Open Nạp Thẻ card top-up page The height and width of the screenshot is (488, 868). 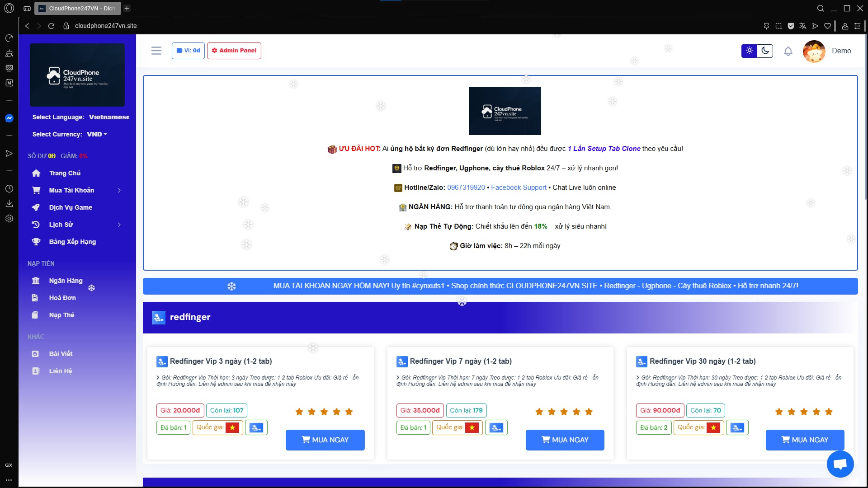click(61, 315)
